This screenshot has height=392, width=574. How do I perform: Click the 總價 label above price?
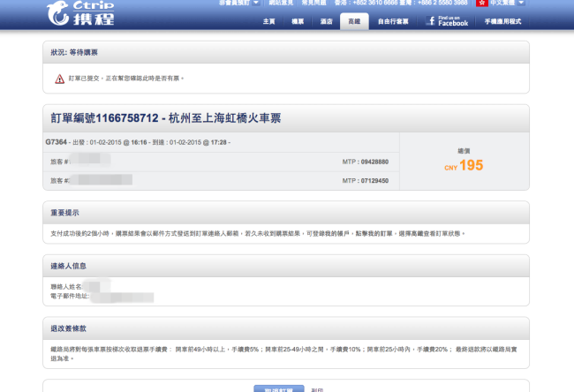pos(464,151)
